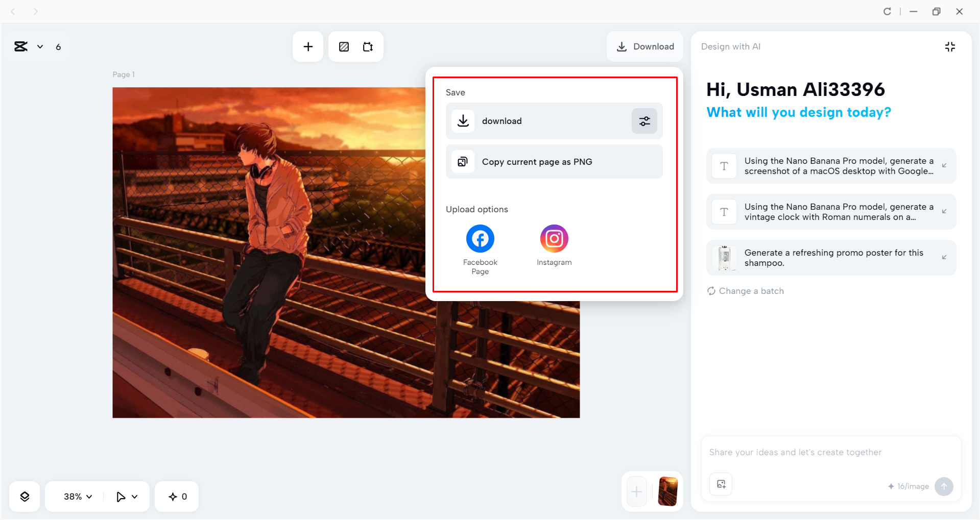The width and height of the screenshot is (980, 520).
Task: Click the number 6 beside the logo
Action: coord(58,47)
